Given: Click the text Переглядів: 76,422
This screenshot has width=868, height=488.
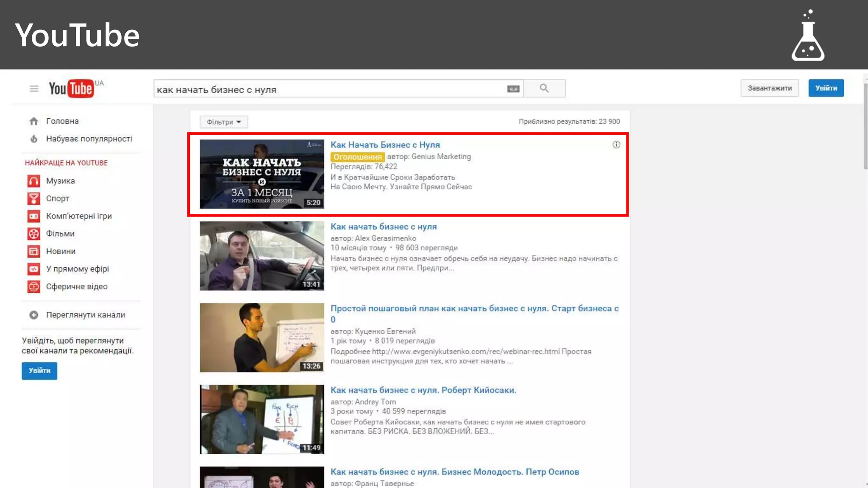Looking at the screenshot, I should tap(364, 167).
